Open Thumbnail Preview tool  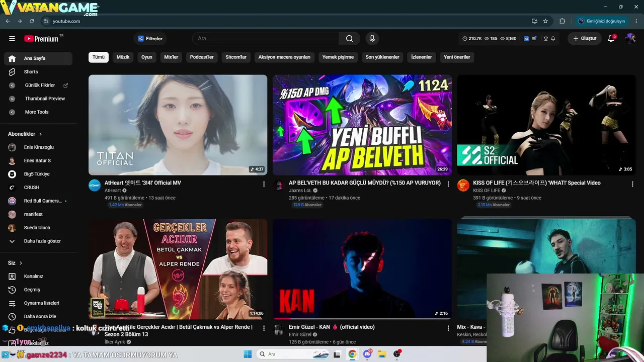(x=38, y=99)
